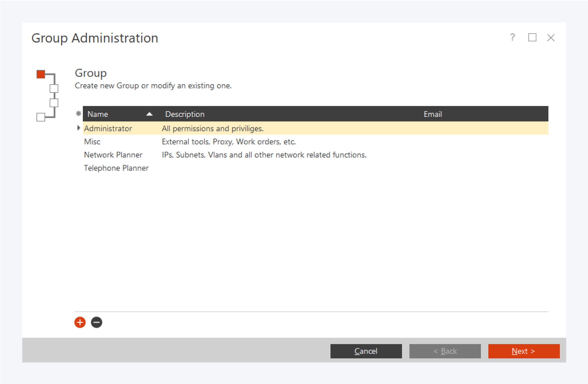Select the last wizard step square
Viewport: 588px width, 384px height.
[41, 117]
